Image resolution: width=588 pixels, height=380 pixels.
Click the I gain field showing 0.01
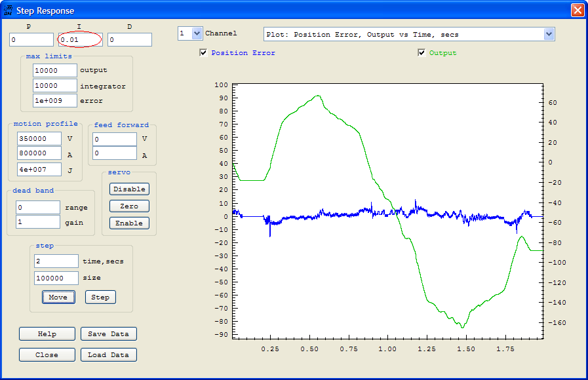80,41
